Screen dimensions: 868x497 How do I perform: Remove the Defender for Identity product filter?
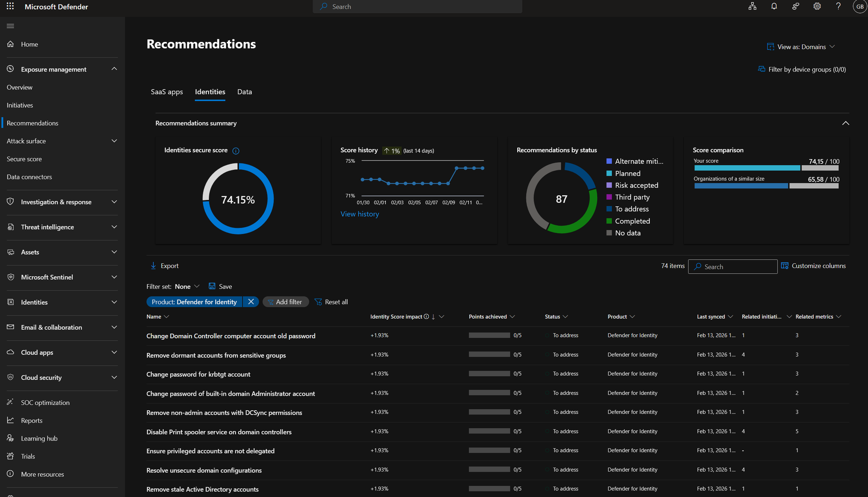click(x=251, y=302)
